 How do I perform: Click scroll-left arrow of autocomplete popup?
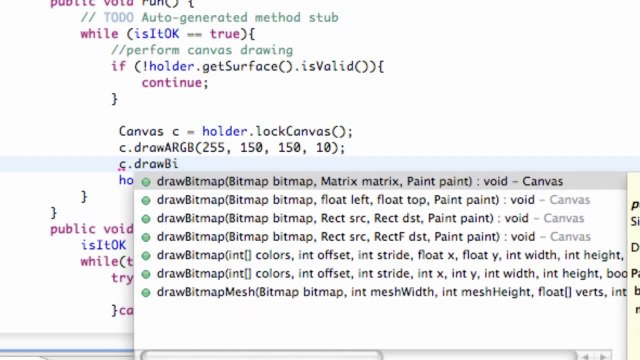[x=586, y=356]
